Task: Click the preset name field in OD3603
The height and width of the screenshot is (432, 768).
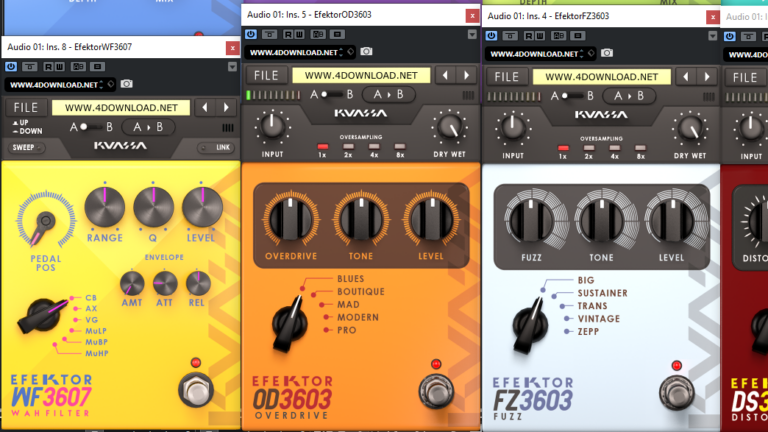Action: 361,75
